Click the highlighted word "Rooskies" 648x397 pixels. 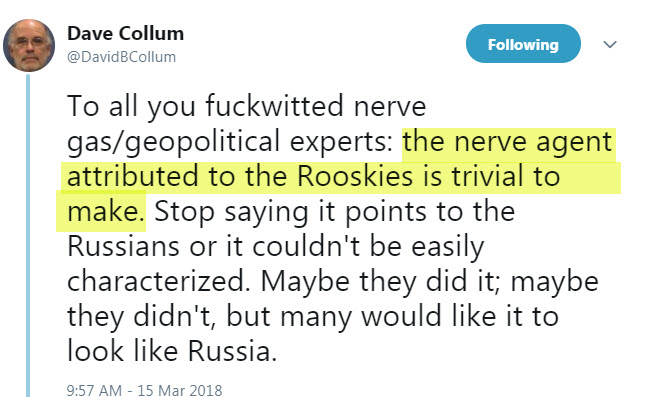click(x=355, y=176)
